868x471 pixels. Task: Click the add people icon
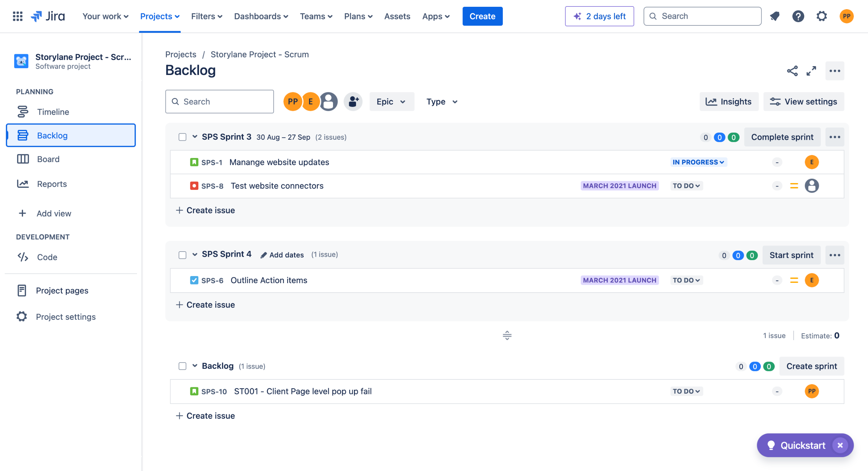353,101
